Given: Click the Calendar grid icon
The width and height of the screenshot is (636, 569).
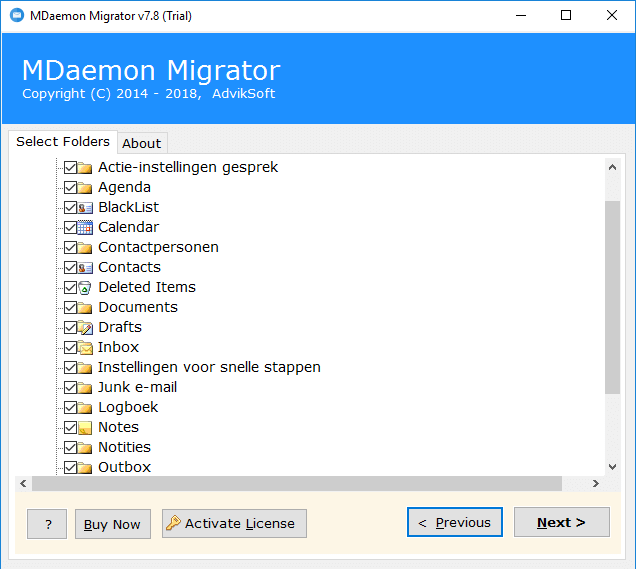Looking at the screenshot, I should (x=85, y=228).
